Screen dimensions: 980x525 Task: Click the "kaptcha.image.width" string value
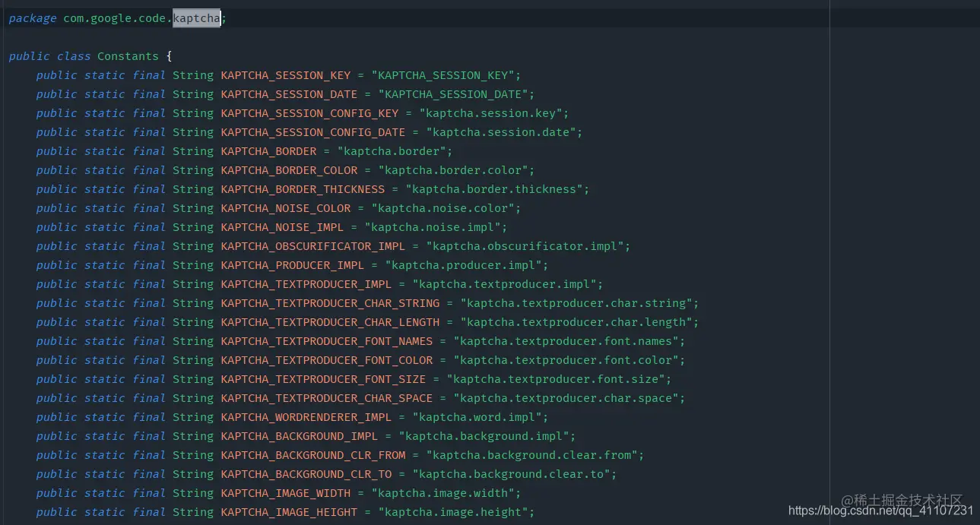[x=443, y=493]
